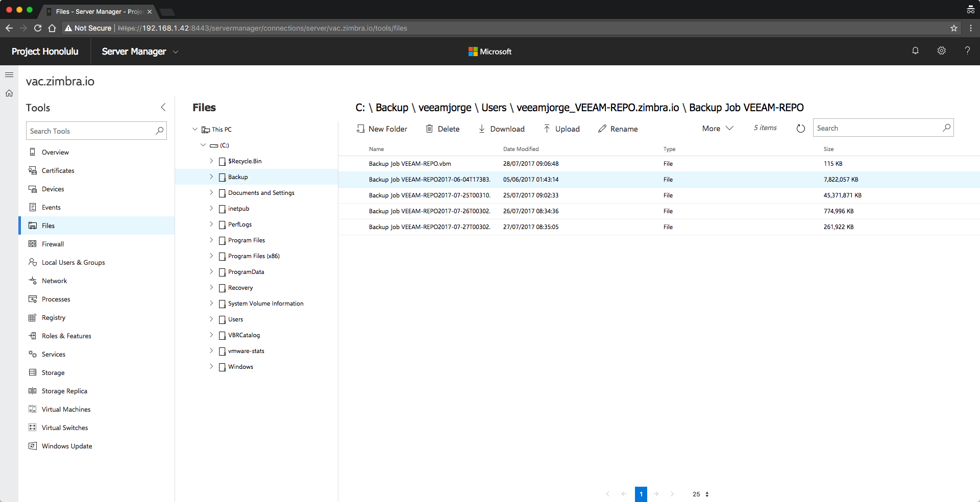The image size is (980, 502).
Task: Open the More dropdown menu
Action: [x=718, y=129]
